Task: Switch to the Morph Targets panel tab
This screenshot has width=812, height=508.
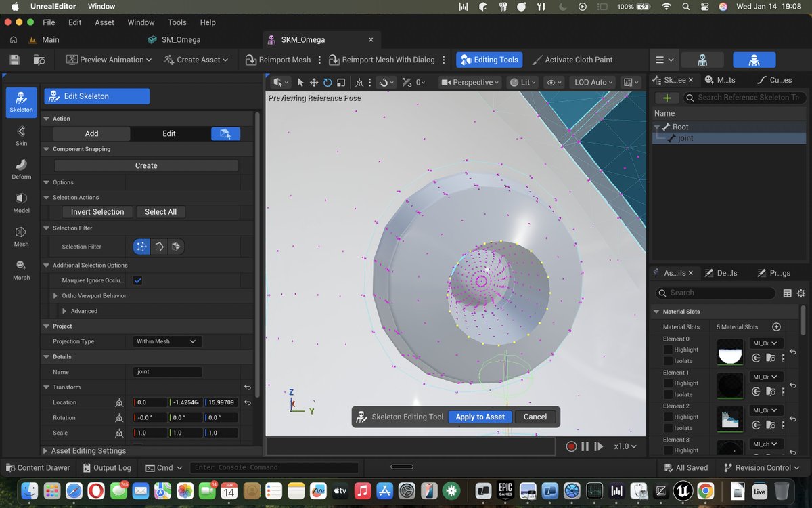Action: point(720,80)
